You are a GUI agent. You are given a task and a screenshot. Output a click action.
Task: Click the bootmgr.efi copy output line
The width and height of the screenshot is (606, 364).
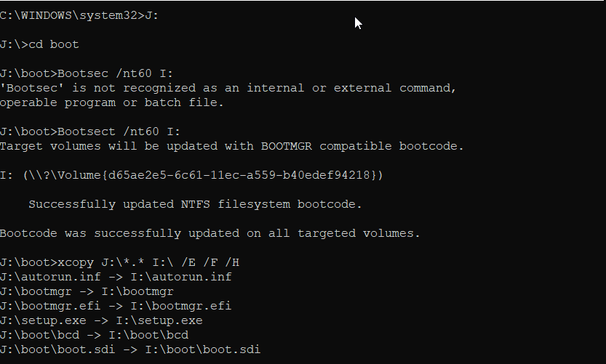[116, 306]
